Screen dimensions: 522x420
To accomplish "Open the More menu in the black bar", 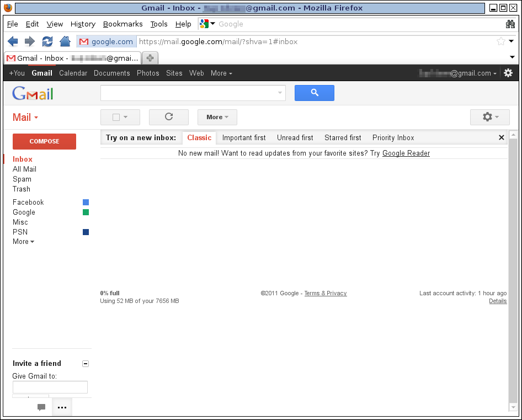I will 221,73.
